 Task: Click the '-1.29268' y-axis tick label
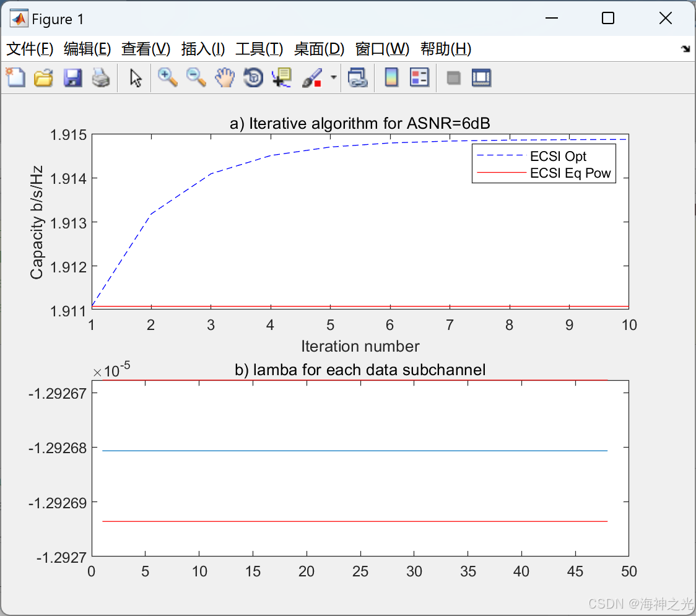58,448
